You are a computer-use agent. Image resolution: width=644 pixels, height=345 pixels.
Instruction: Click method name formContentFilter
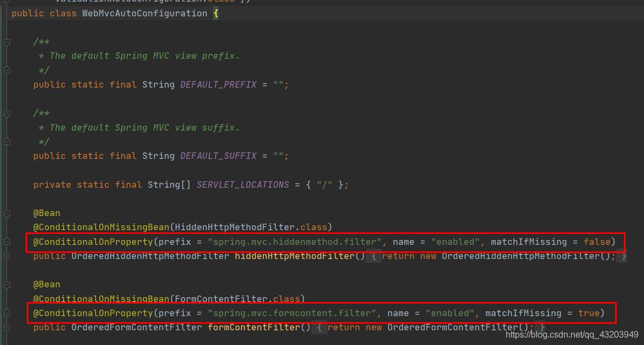click(253, 328)
